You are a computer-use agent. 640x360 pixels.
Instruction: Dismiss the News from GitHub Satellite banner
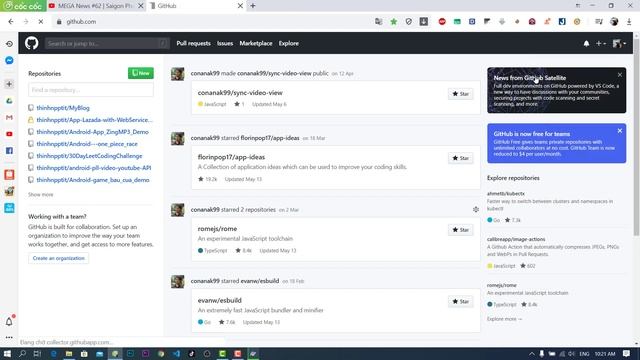[x=620, y=75]
